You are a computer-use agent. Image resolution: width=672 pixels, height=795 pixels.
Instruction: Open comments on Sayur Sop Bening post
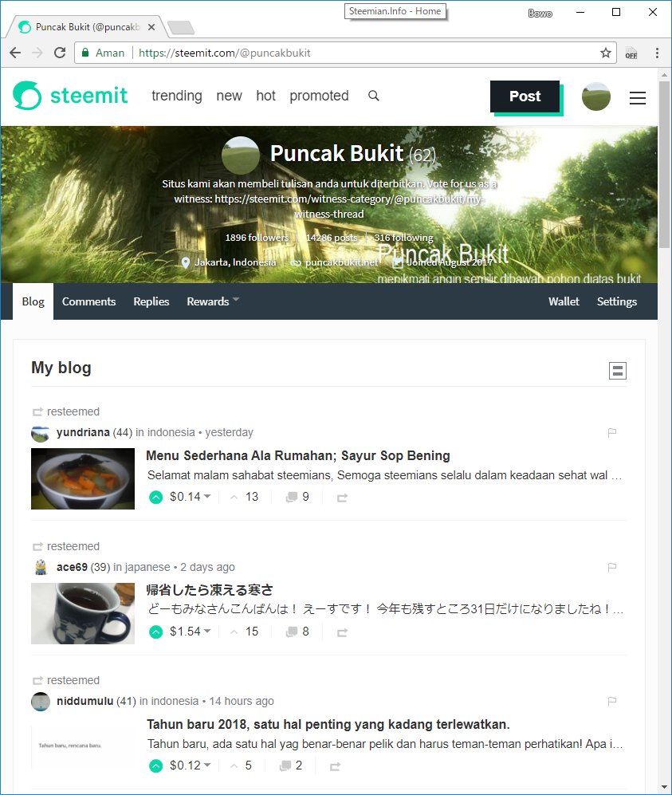coord(297,497)
